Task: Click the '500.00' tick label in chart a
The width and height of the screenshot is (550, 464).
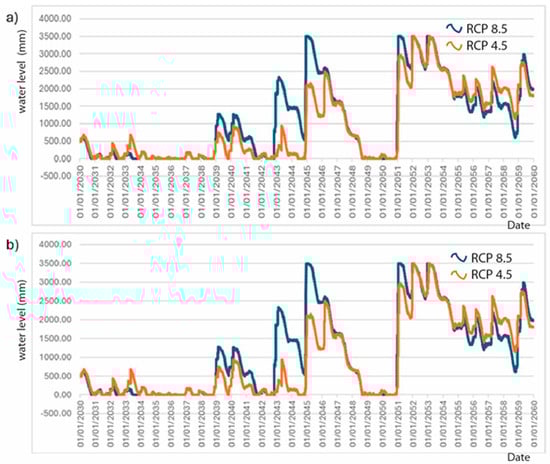Action: point(57,141)
